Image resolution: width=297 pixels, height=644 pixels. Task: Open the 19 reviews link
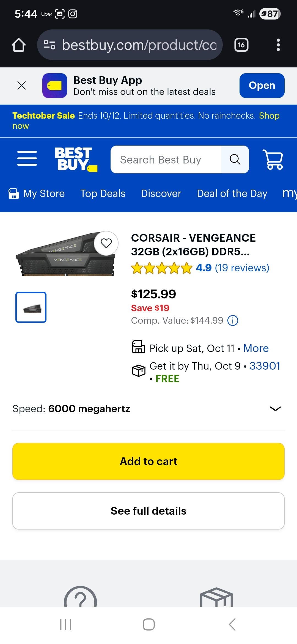(x=242, y=268)
